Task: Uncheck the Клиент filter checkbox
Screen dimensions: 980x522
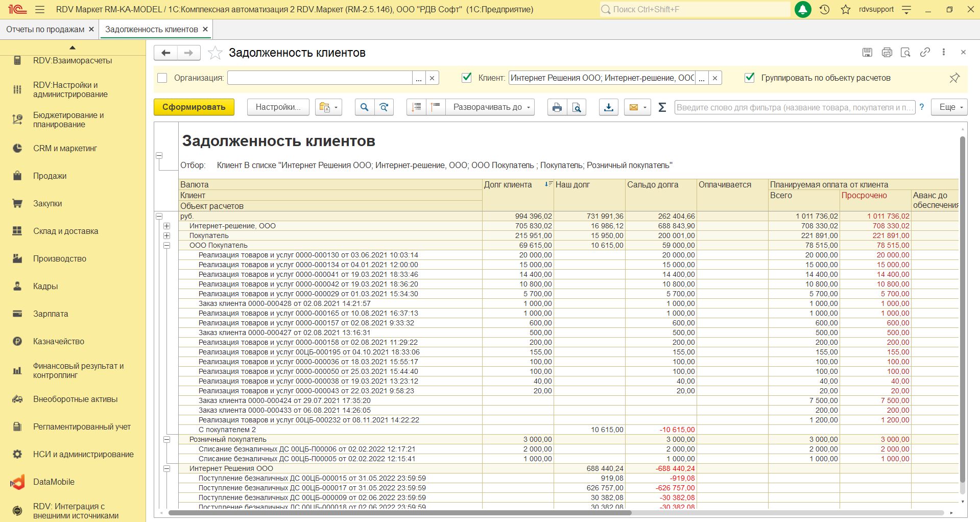Action: pos(466,78)
